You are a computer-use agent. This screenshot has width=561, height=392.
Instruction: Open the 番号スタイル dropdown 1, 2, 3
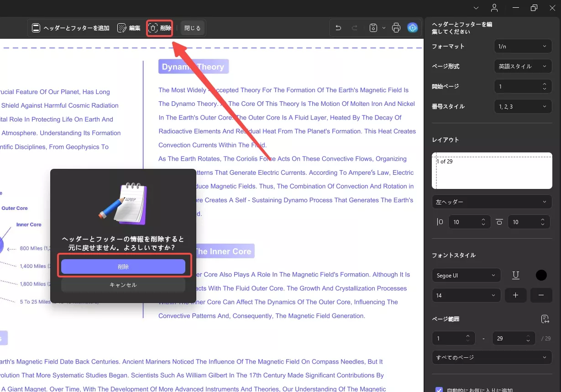pos(523,106)
